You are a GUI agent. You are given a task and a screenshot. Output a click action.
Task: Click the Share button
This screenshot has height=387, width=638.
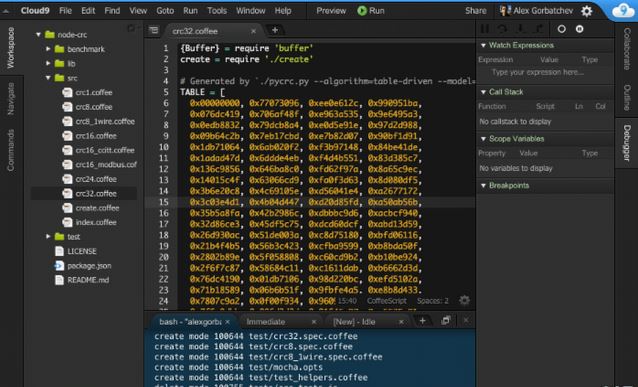475,11
